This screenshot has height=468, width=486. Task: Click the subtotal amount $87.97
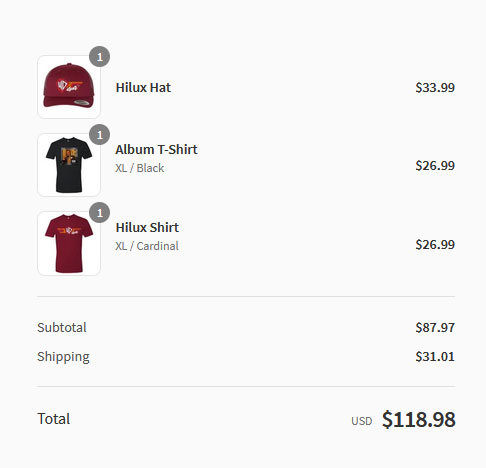(x=435, y=328)
